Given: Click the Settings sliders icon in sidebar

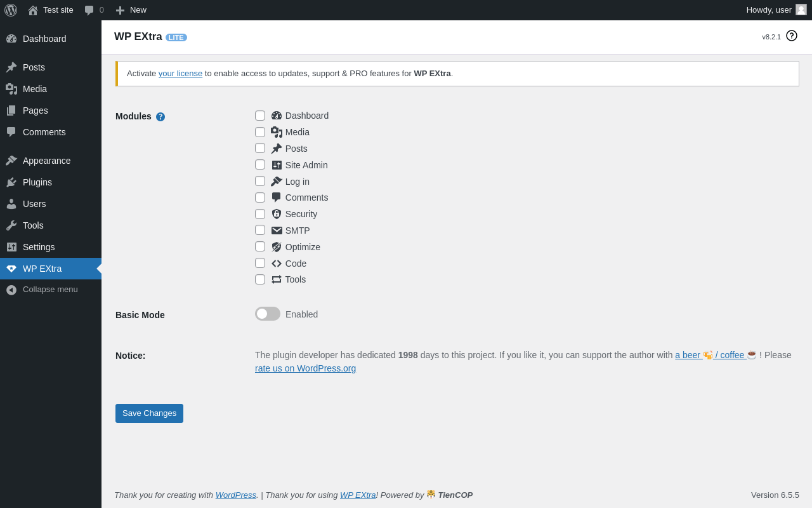Looking at the screenshot, I should point(11,247).
